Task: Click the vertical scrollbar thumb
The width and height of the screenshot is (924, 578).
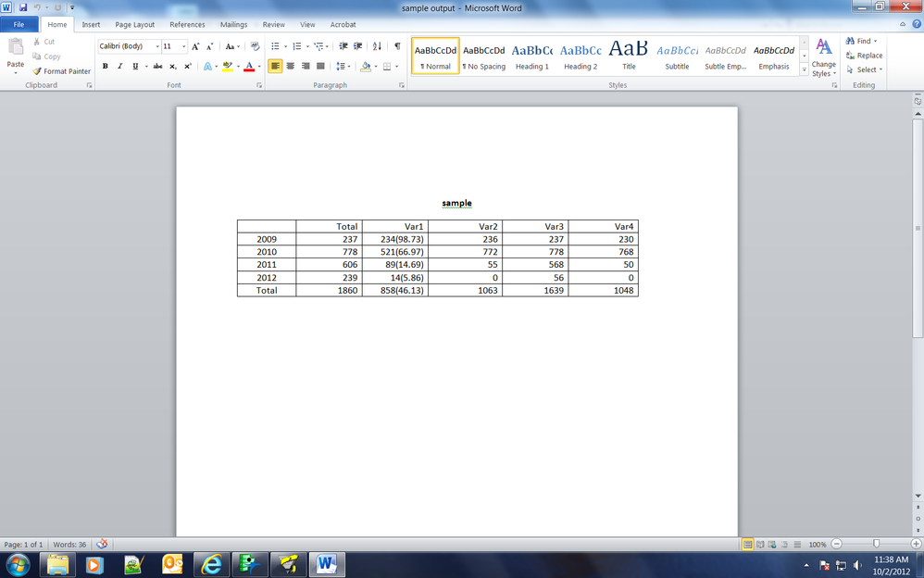Action: 918,228
